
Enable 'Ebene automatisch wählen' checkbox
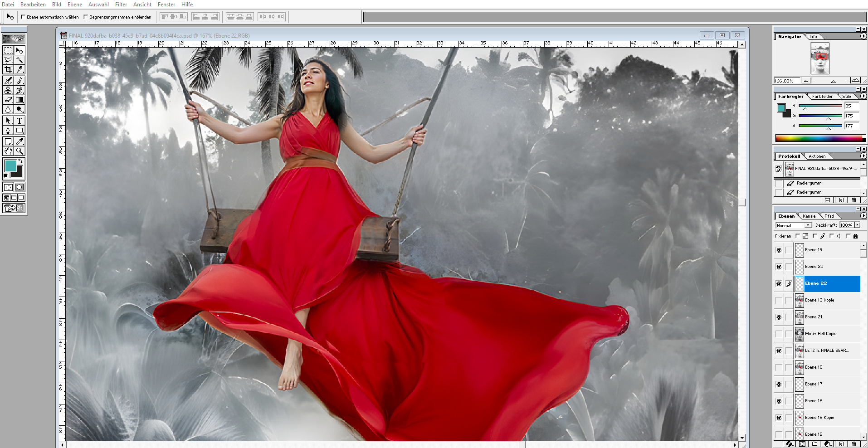[x=23, y=17]
